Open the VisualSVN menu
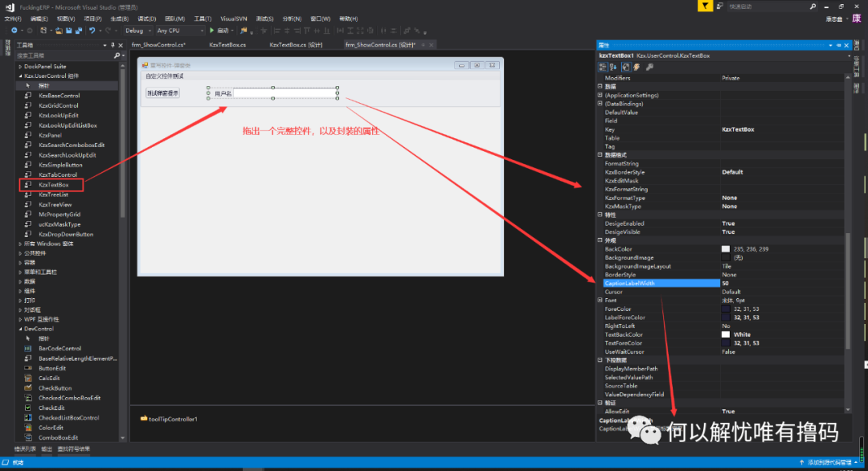 pyautogui.click(x=234, y=18)
